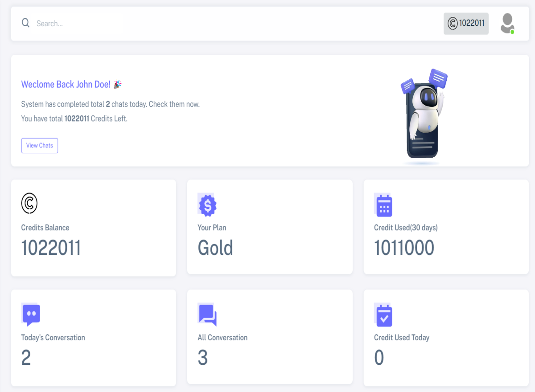535x392 pixels.
Task: Click the All Conversation count 3
Action: (x=203, y=358)
